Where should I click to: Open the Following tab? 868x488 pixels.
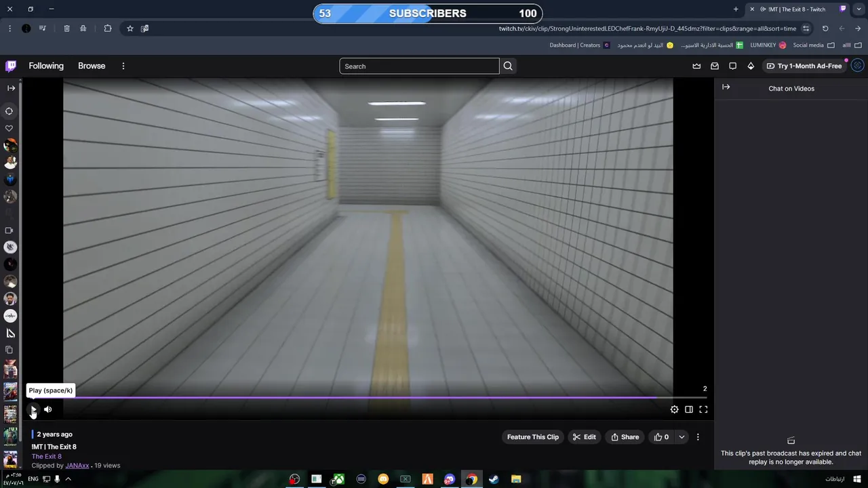pyautogui.click(x=46, y=66)
